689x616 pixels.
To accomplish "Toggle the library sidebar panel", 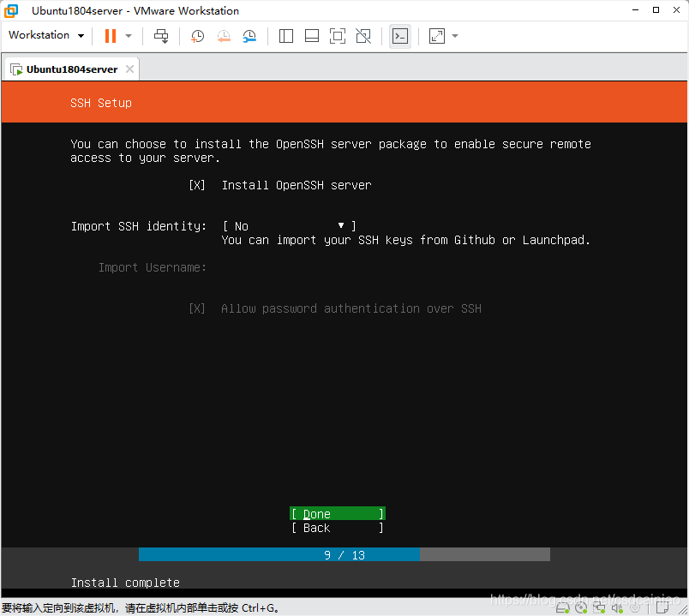I will point(286,36).
